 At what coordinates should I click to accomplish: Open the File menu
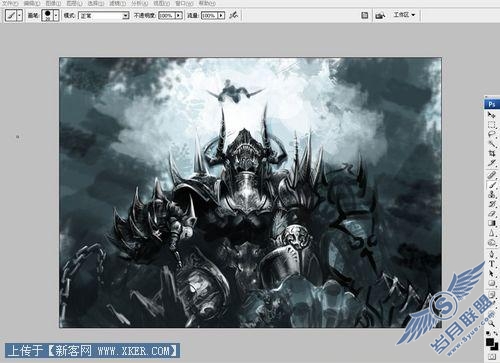point(10,3)
